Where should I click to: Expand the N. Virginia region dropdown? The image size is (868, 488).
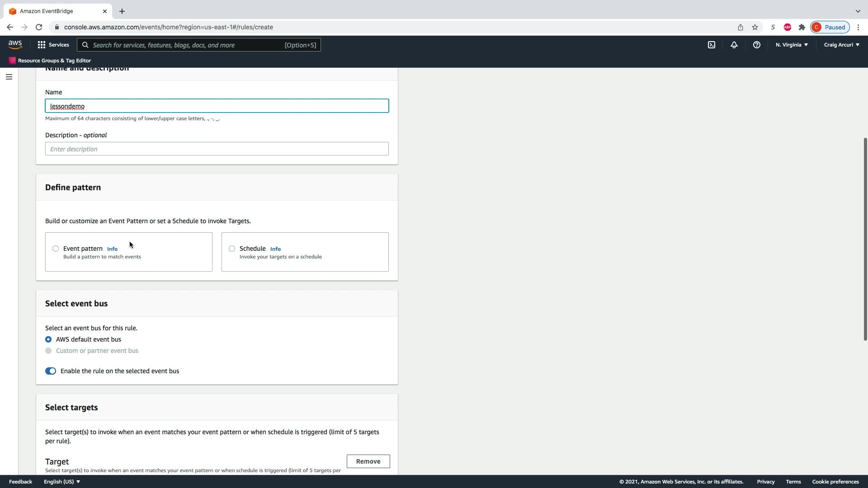pyautogui.click(x=791, y=45)
